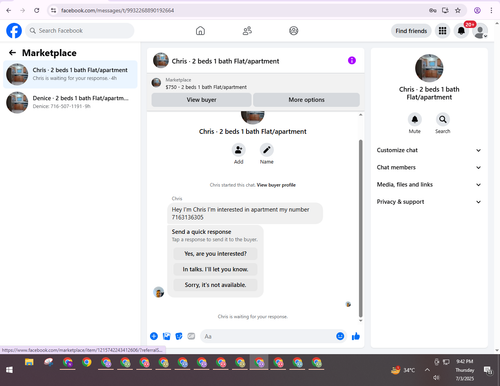The image size is (500, 386).
Task: Bookmark this page with the star icon
Action: pyautogui.click(x=458, y=10)
